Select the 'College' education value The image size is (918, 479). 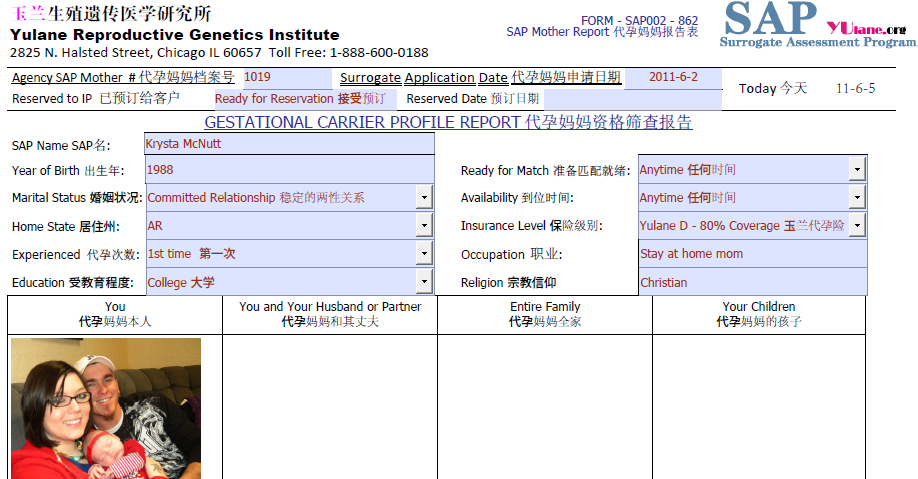click(x=181, y=282)
